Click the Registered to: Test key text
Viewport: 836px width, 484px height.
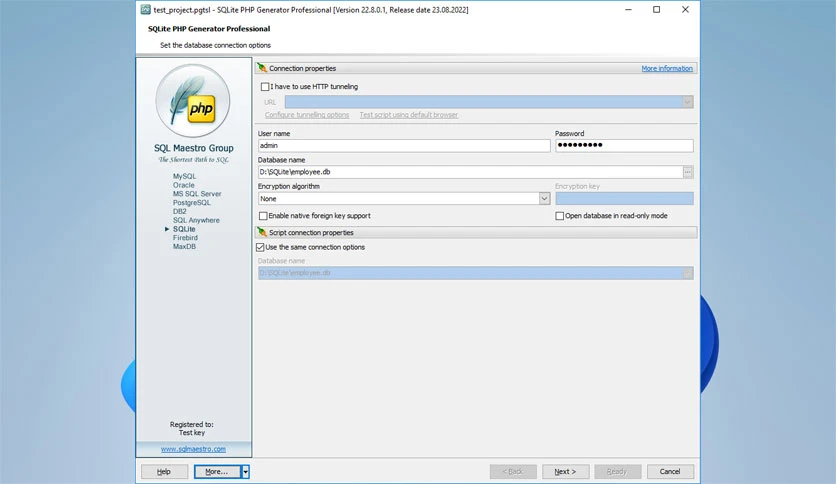coord(191,429)
